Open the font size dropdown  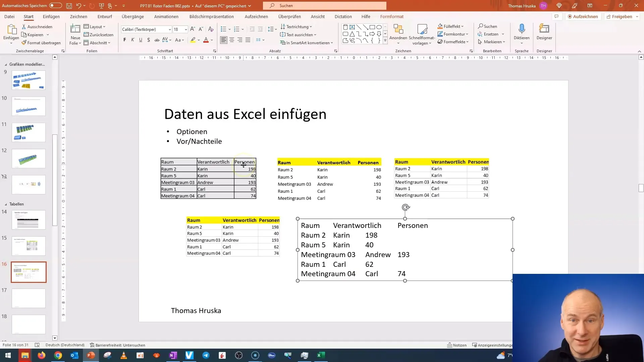[x=185, y=29]
